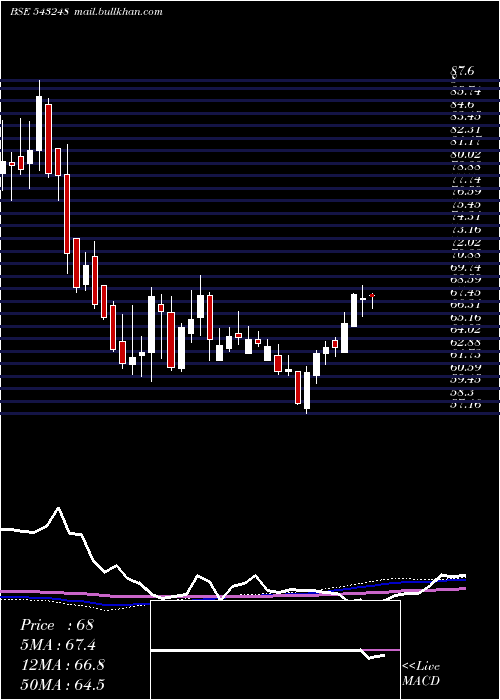Click inside the Live MACD inset panel
Screen dimensions: 500x700
(275, 650)
